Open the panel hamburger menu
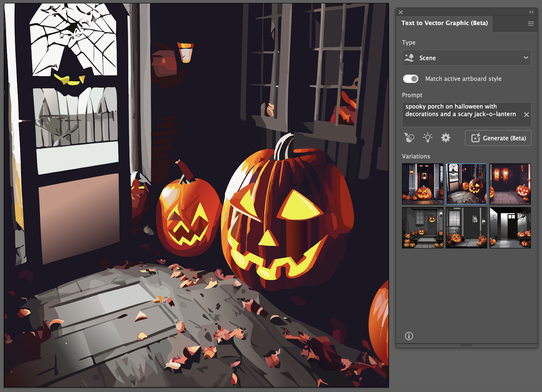 (x=530, y=23)
